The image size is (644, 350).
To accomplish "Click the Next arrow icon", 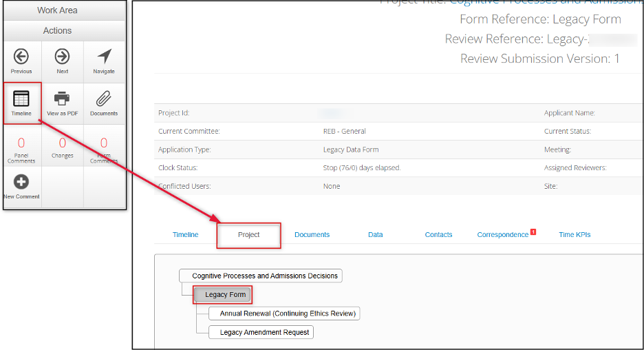I will 63,56.
